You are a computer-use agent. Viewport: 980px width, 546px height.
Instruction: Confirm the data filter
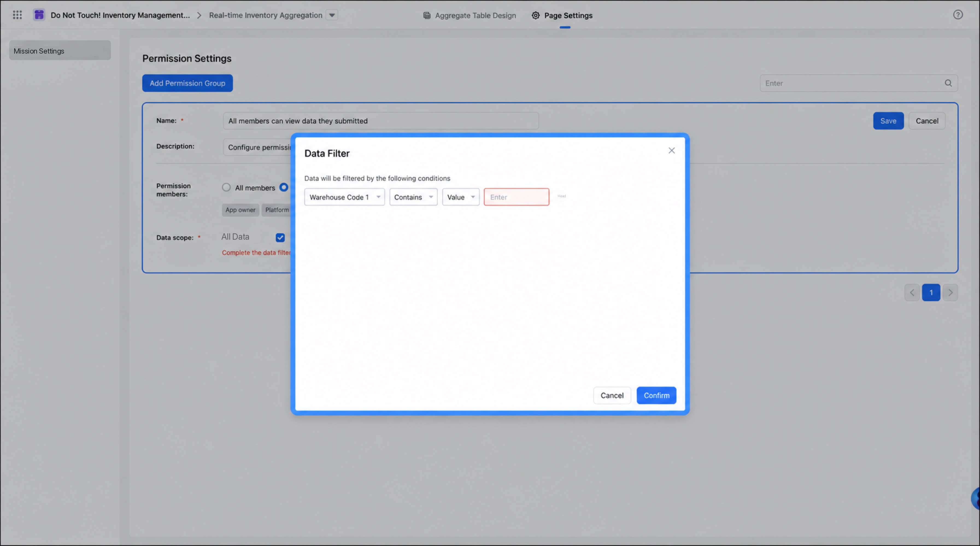coord(656,395)
